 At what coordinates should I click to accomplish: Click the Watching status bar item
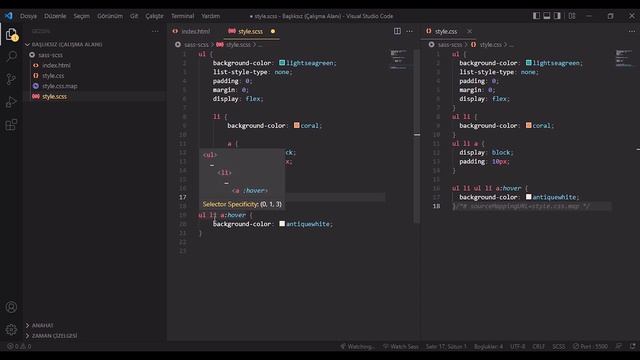coord(357,347)
